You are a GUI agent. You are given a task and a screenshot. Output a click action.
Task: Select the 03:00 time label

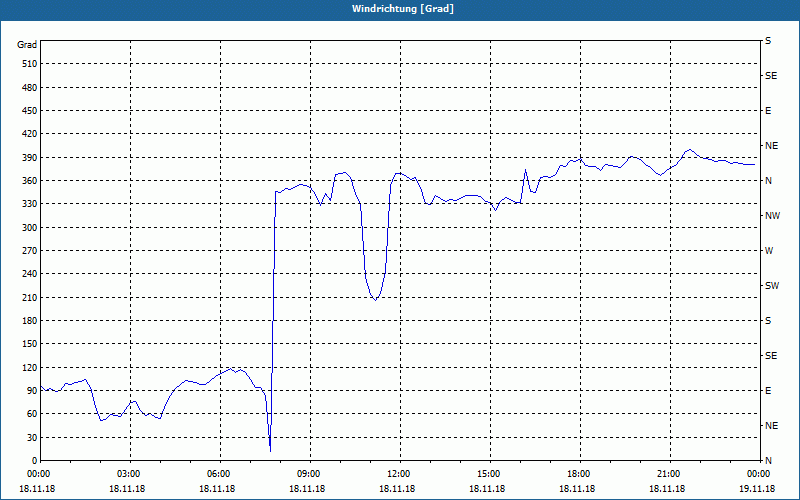131,474
